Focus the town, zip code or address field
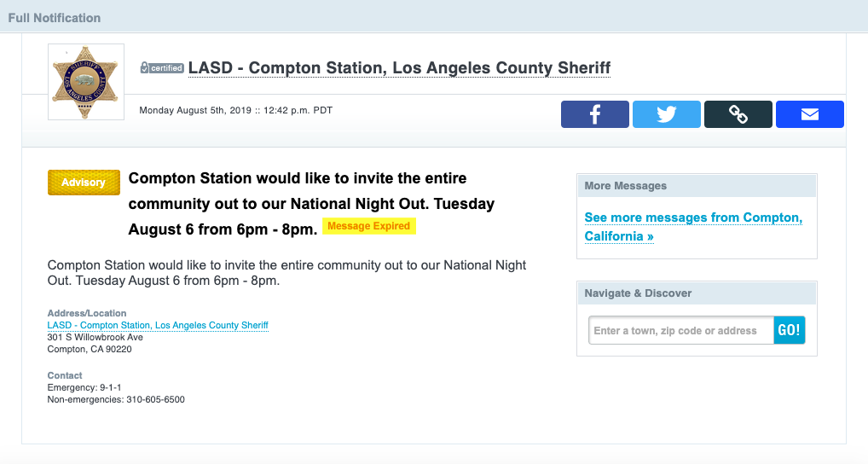 tap(680, 331)
